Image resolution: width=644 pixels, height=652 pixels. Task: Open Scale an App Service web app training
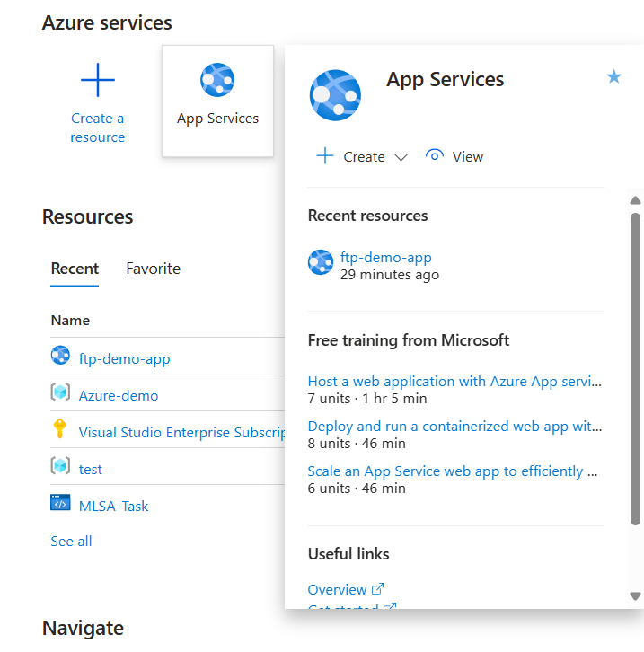tap(453, 471)
